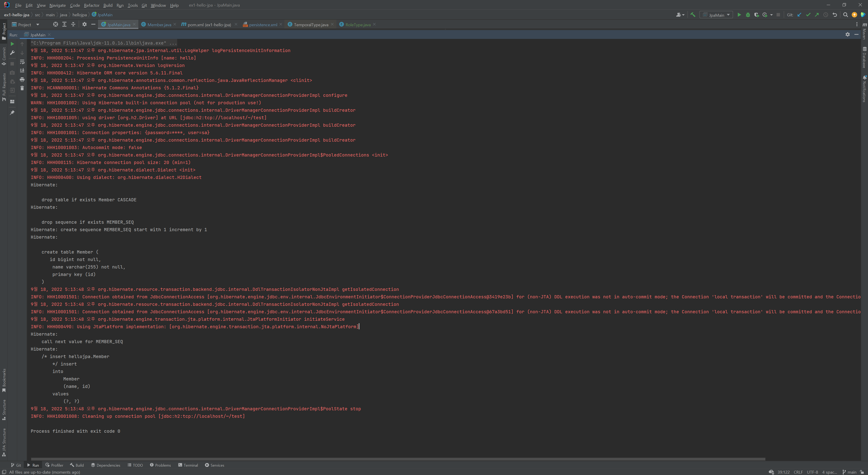The height and width of the screenshot is (475, 868).
Task: Click the green Build Project hammer icon
Action: click(693, 15)
